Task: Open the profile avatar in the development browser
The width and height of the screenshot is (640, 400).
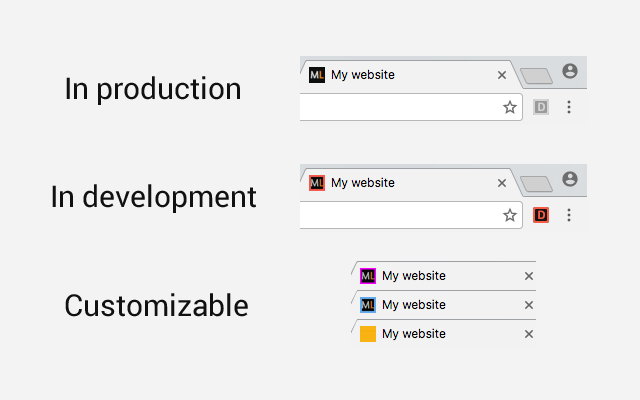Action: (570, 179)
